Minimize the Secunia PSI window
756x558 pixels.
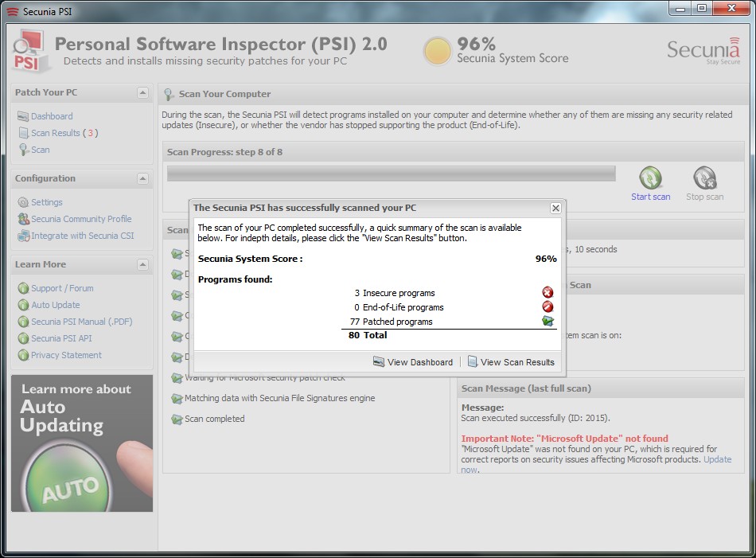[x=680, y=8]
